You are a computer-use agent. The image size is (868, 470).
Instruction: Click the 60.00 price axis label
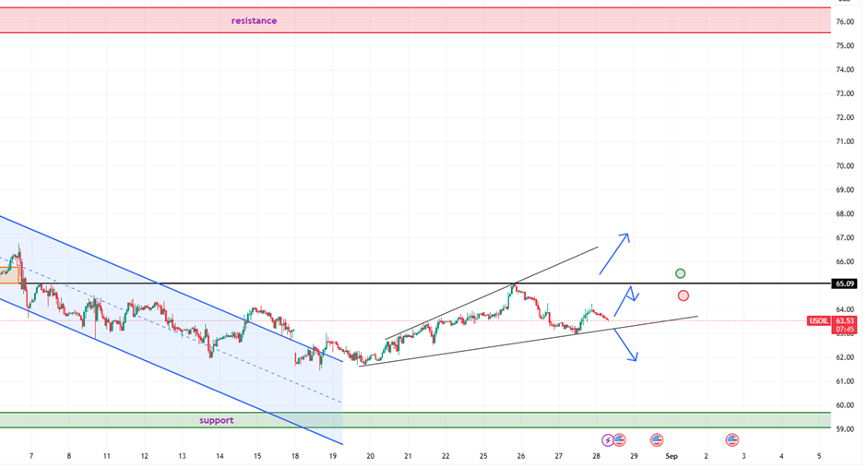[845, 405]
